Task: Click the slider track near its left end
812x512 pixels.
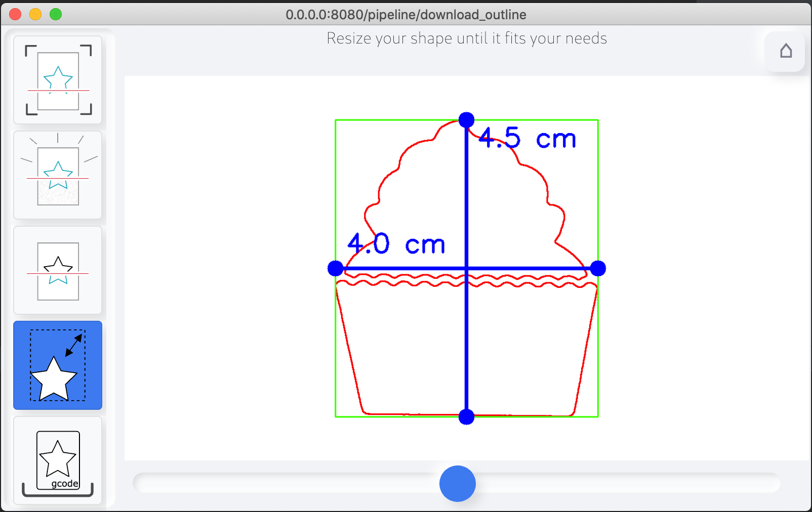Action: click(x=177, y=483)
